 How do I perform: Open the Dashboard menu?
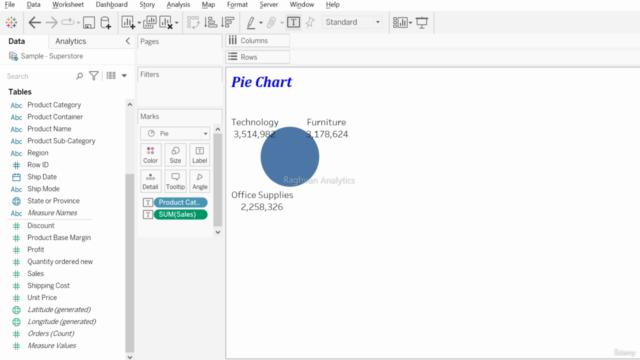click(111, 4)
